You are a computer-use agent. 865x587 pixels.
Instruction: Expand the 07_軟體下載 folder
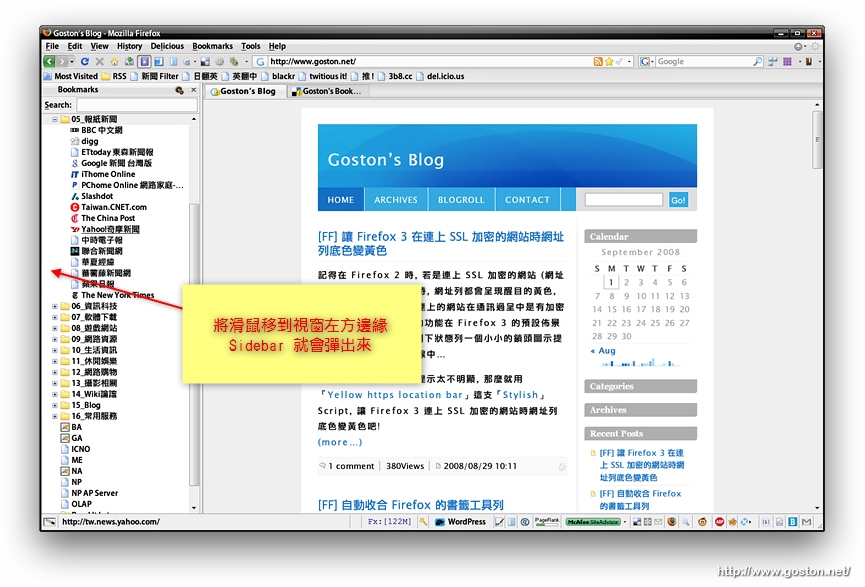pos(55,317)
